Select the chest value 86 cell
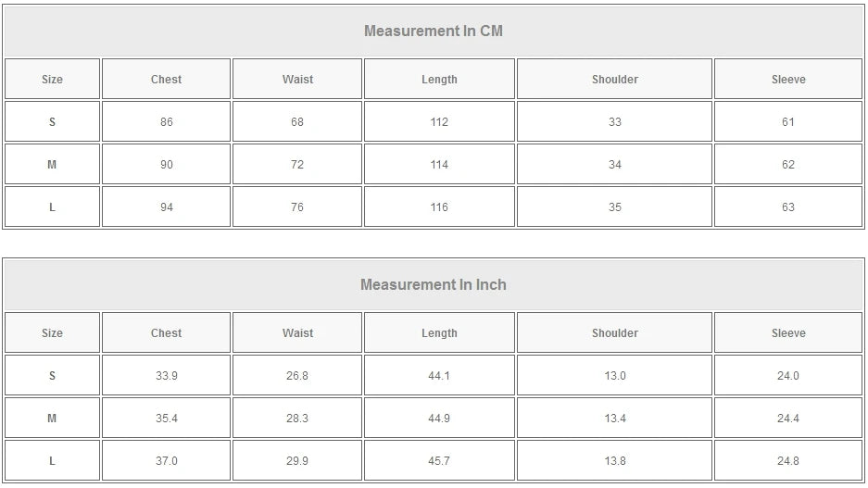This screenshot has width=868, height=488. [x=166, y=122]
